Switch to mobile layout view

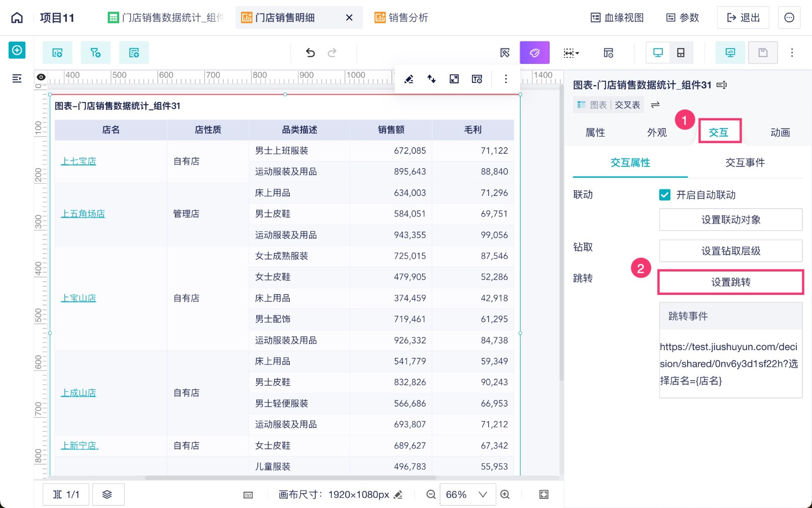[681, 53]
